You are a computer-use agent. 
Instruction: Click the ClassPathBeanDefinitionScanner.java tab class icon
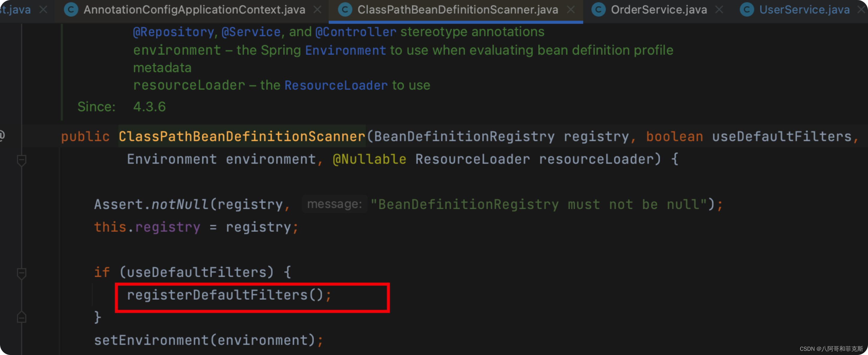(x=345, y=10)
